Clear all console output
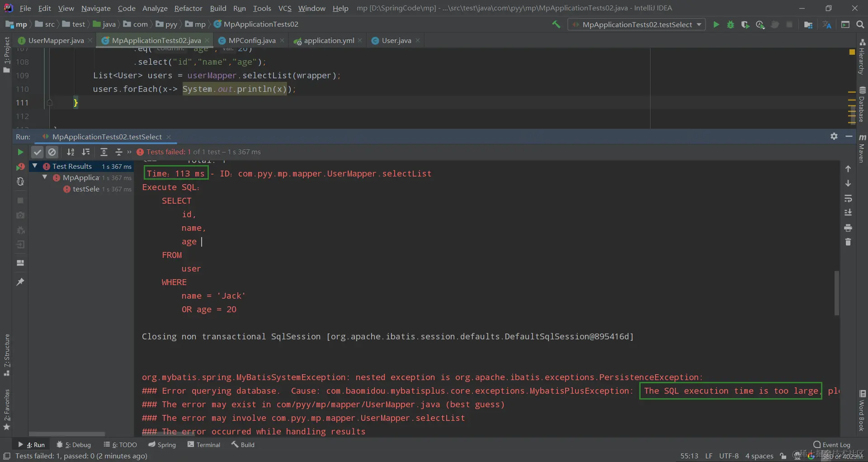This screenshot has width=868, height=462. click(x=848, y=242)
